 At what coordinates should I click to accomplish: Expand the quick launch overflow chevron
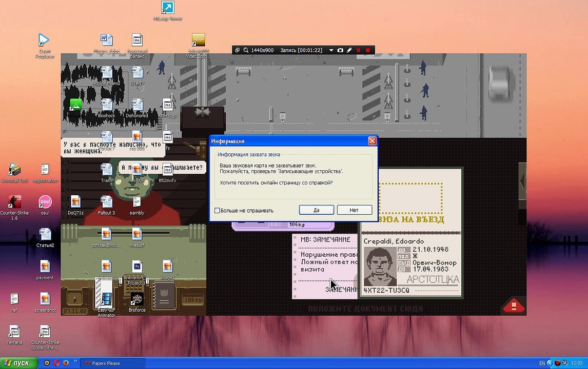75,361
